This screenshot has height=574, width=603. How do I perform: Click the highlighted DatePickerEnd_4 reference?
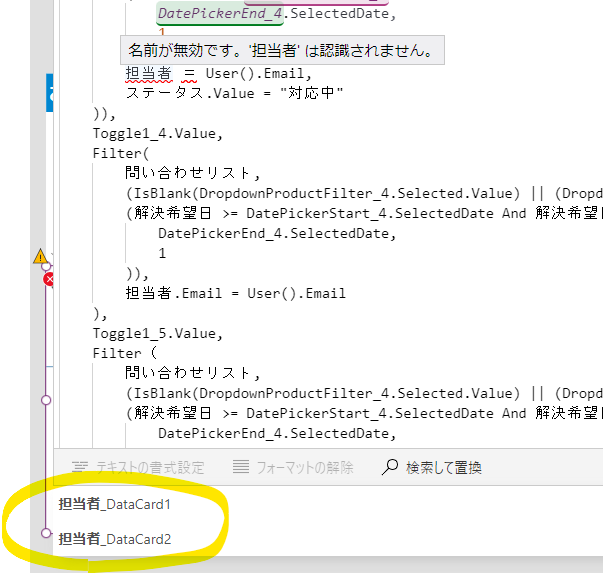pyautogui.click(x=220, y=13)
